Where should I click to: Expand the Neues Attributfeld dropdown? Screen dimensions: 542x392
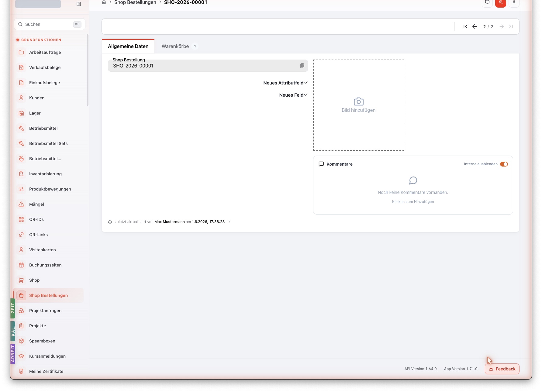[x=285, y=83]
